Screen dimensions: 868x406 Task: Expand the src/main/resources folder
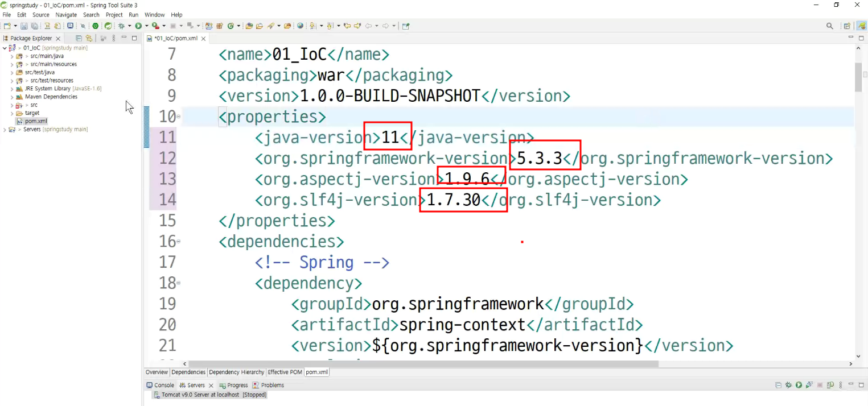tap(12, 64)
